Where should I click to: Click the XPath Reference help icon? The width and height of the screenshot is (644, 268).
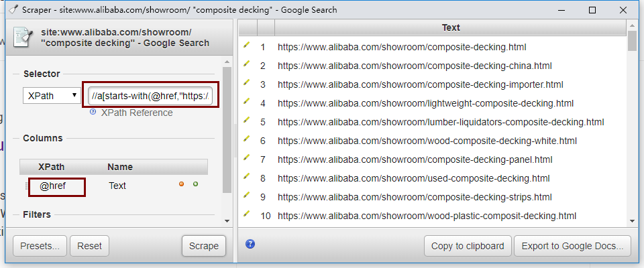[x=93, y=112]
